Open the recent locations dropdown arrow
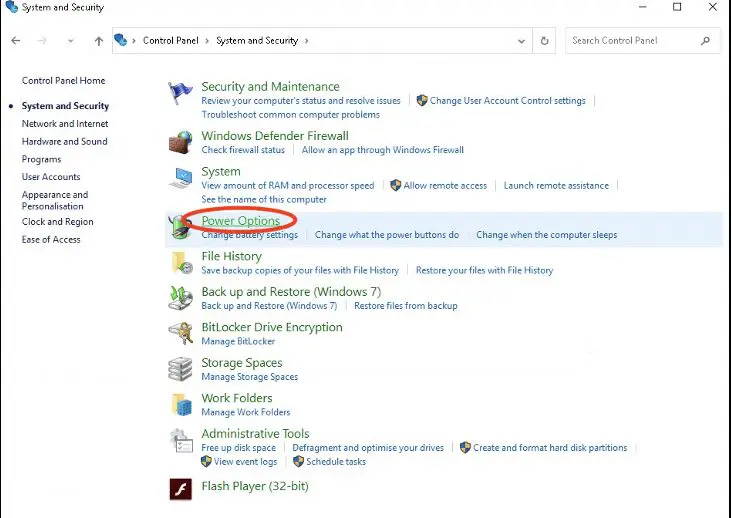Viewport: 732px width, 518px height. (x=70, y=41)
